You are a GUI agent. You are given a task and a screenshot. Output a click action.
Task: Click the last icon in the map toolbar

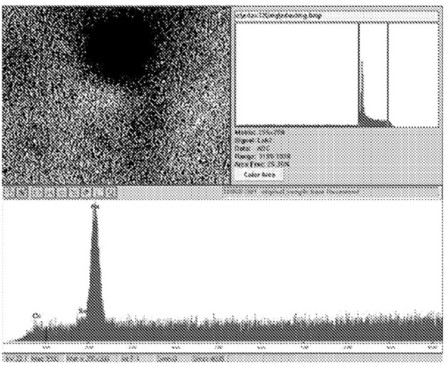pyautogui.click(x=110, y=193)
